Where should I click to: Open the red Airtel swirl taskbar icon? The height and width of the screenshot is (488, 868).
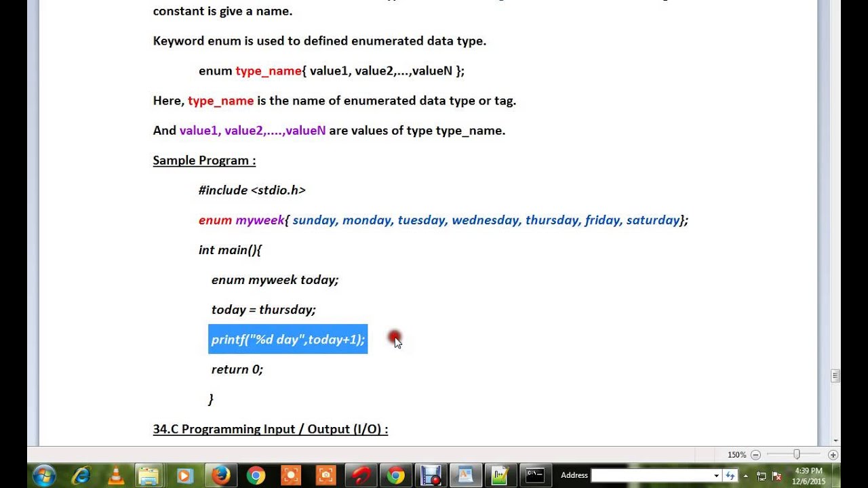click(x=361, y=476)
